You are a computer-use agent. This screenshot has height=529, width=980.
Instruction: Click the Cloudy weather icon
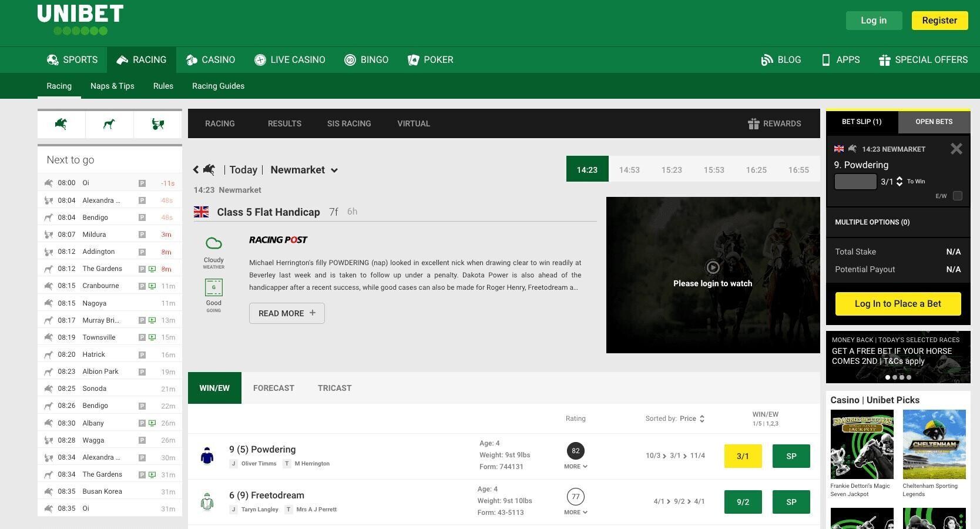coord(214,243)
